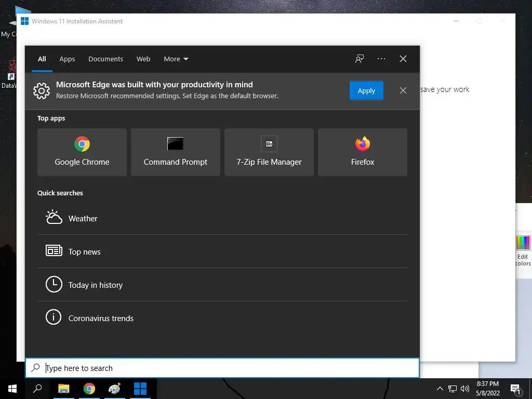Switch to the Apps search tab

(67, 59)
